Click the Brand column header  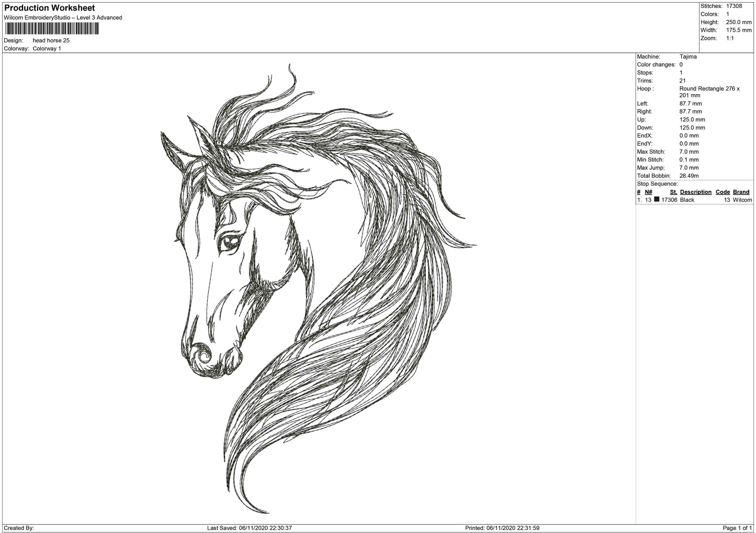click(x=740, y=191)
